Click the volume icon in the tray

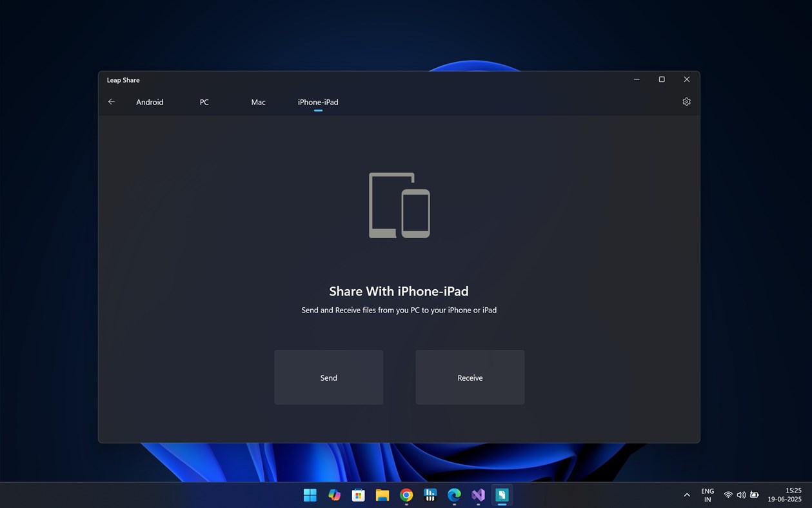[x=741, y=494]
